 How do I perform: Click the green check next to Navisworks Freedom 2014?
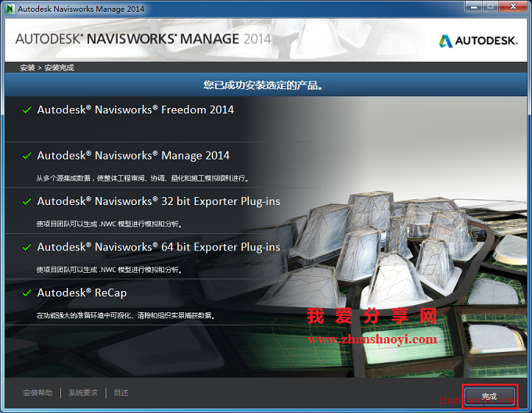pos(27,110)
